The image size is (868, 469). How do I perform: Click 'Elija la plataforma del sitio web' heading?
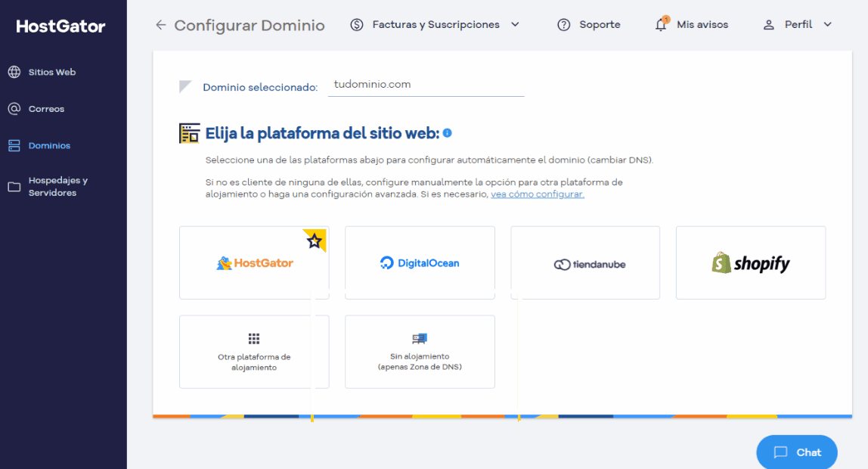322,133
